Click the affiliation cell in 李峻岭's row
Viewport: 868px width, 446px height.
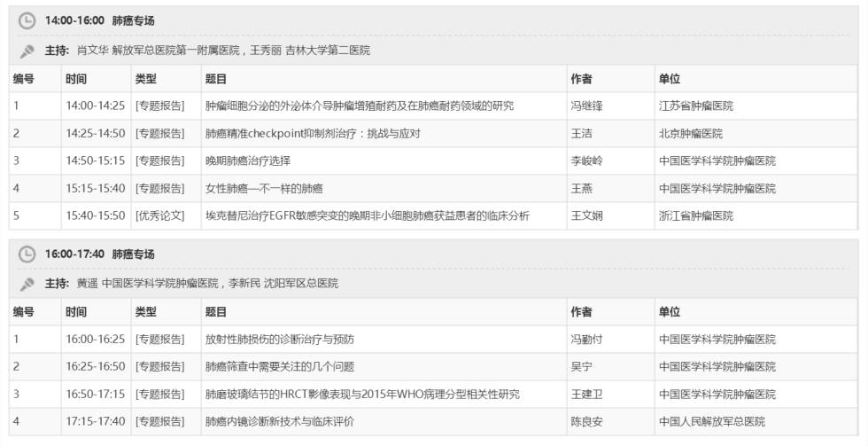[717, 160]
